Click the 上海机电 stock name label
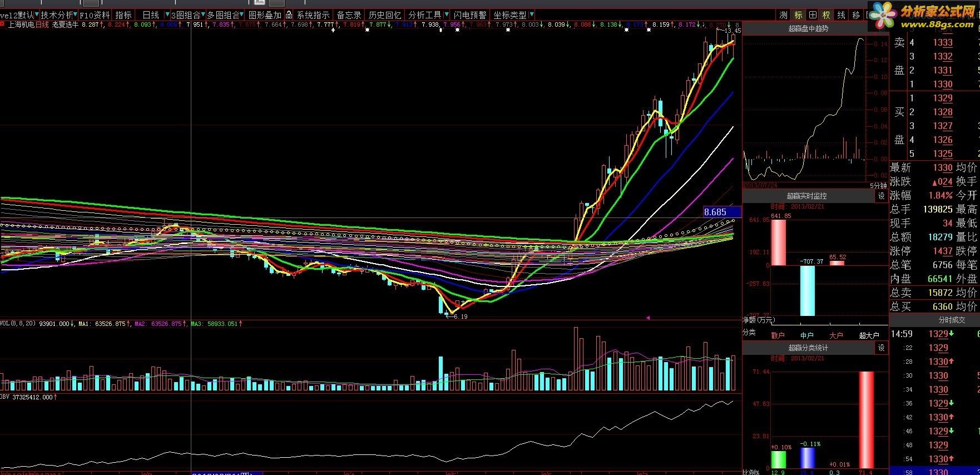 (x=21, y=24)
